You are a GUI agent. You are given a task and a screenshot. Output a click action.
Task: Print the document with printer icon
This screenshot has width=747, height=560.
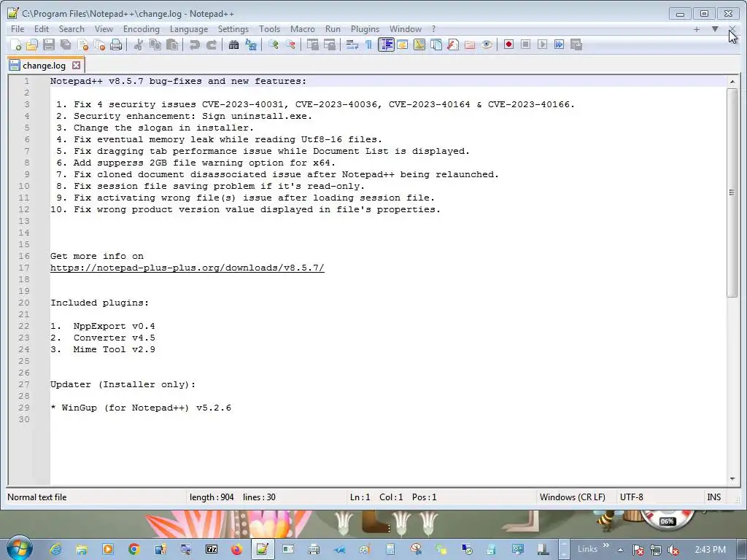[x=116, y=44]
